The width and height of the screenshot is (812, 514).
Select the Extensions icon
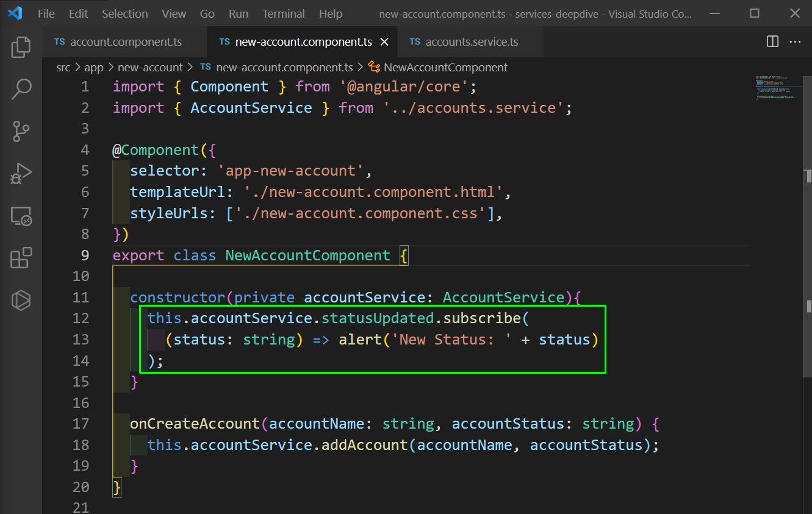point(21,258)
